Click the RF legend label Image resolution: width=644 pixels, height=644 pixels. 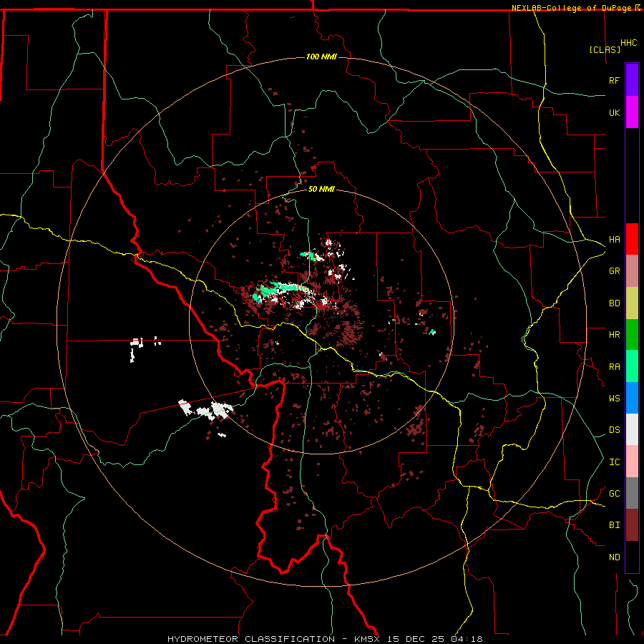click(615, 80)
